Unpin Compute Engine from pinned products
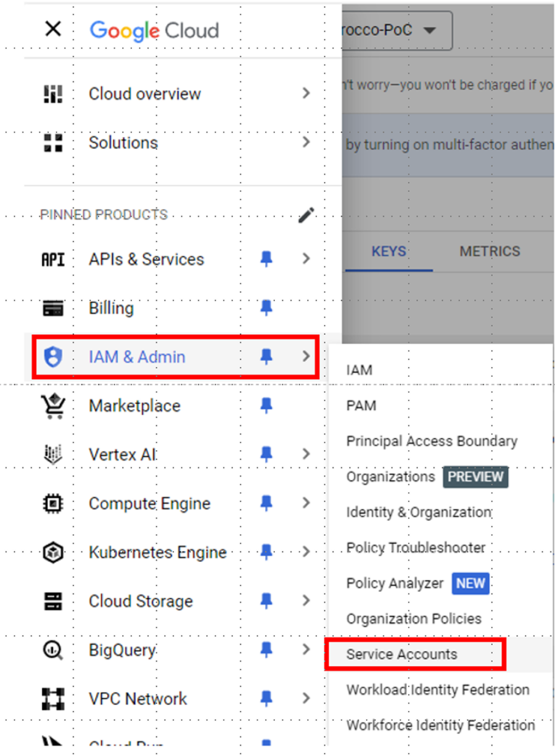This screenshot has width=555, height=756. pyautogui.click(x=266, y=504)
